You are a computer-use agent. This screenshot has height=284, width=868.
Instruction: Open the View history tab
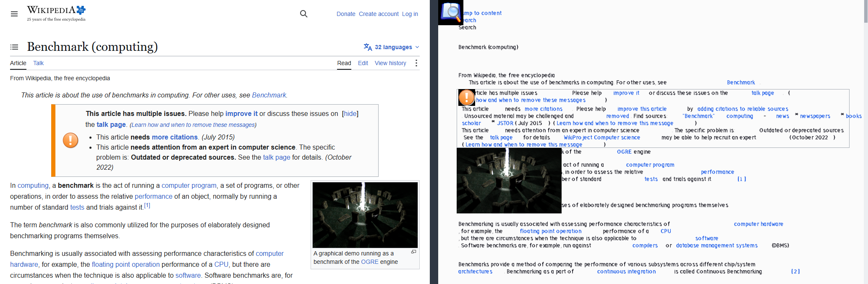pos(390,63)
